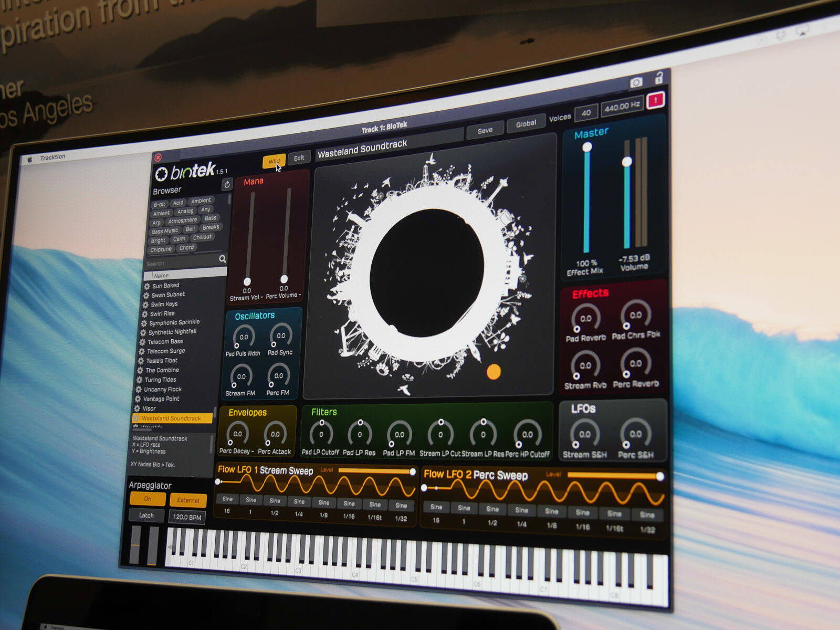
Task: Click the Perc Reverb knob
Action: [x=635, y=363]
